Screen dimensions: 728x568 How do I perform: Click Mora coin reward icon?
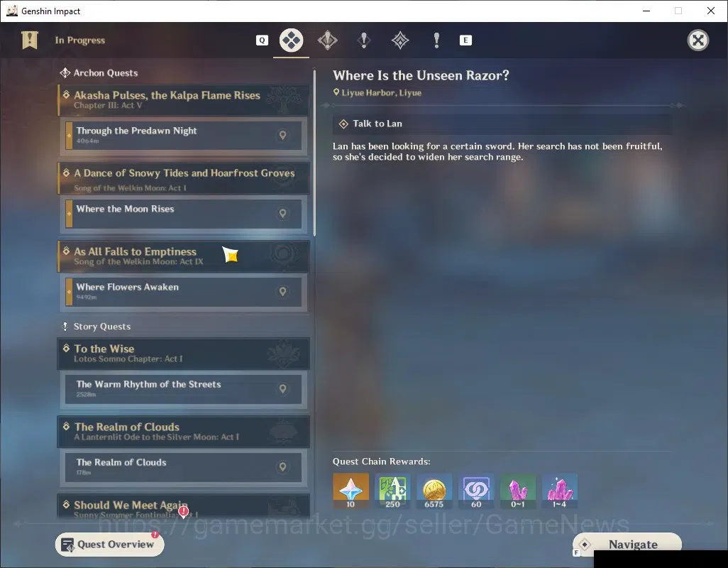pos(434,491)
